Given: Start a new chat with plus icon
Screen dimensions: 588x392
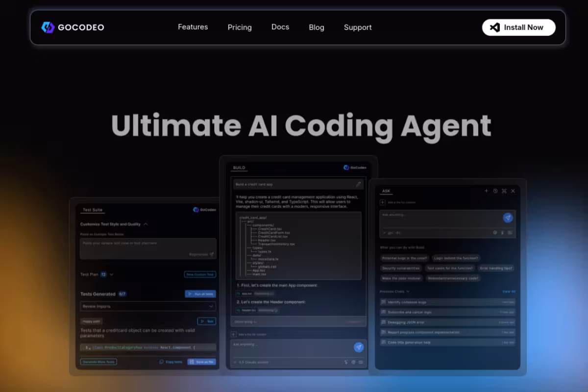Looking at the screenshot, I should click(486, 191).
